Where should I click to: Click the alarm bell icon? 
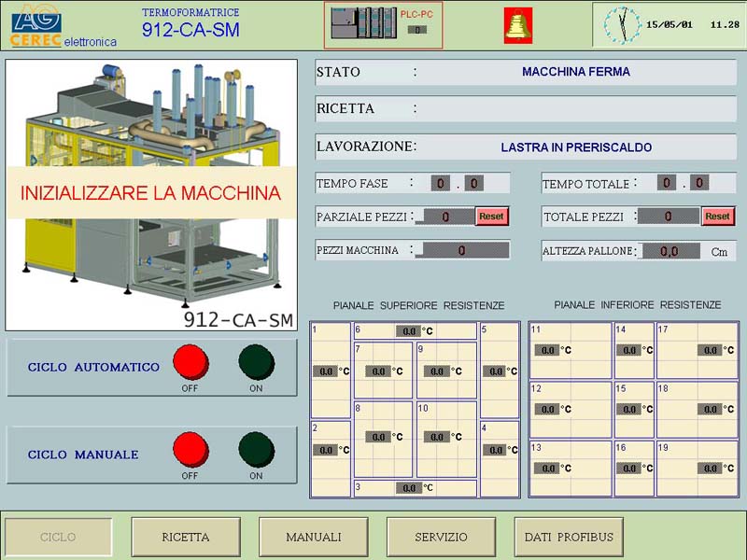(x=518, y=25)
